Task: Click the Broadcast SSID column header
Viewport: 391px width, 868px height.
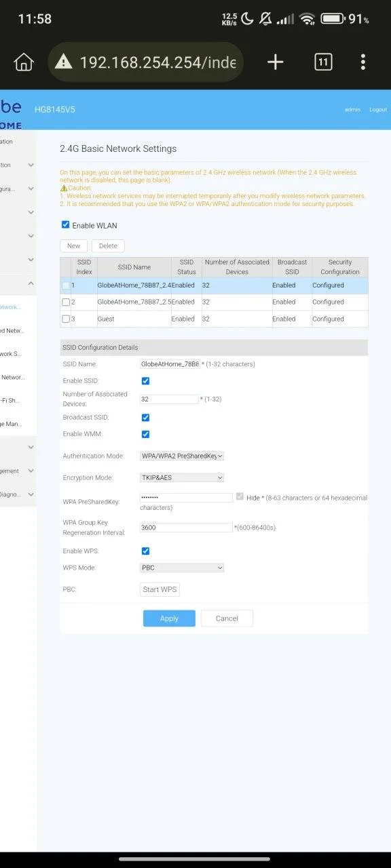Action: (292, 267)
